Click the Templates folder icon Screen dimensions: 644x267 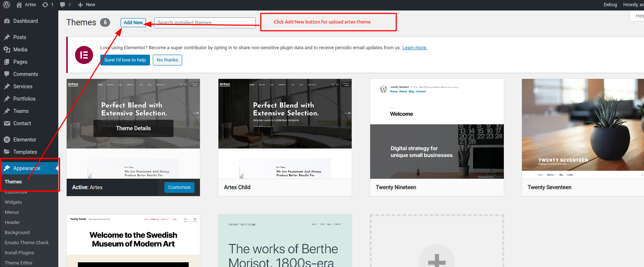pos(7,152)
